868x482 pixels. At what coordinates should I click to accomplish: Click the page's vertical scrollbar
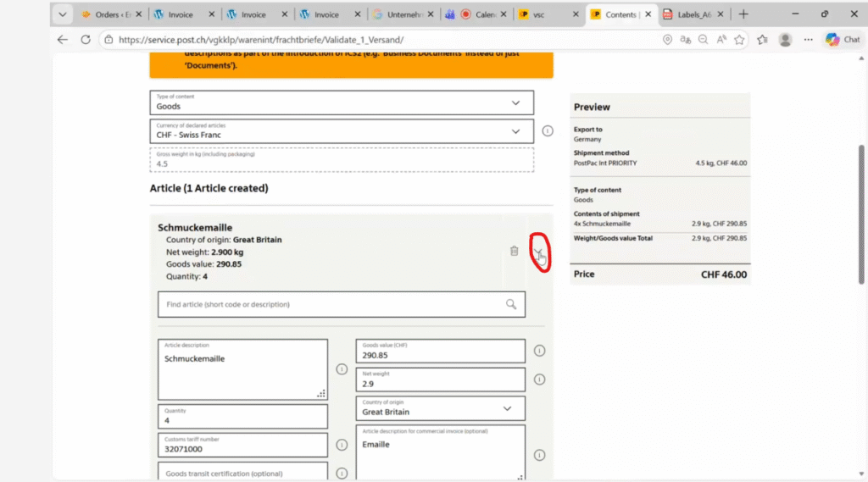[862, 212]
